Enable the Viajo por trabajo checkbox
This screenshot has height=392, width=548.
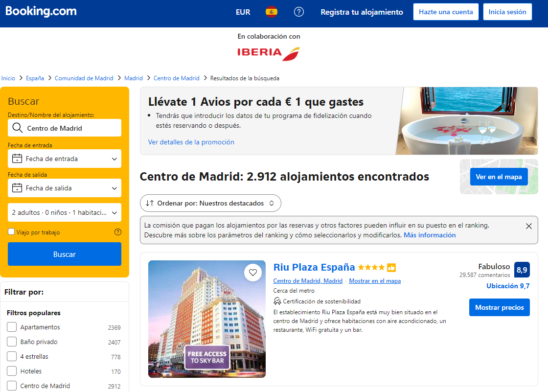(x=11, y=232)
